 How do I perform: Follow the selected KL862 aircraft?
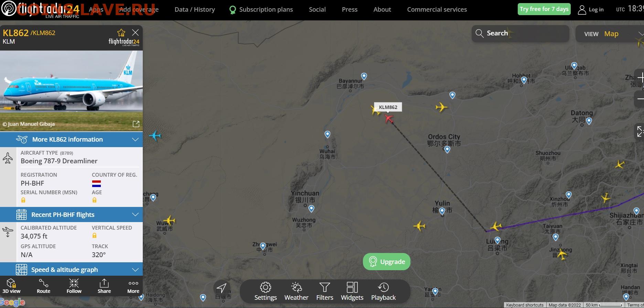click(x=74, y=286)
